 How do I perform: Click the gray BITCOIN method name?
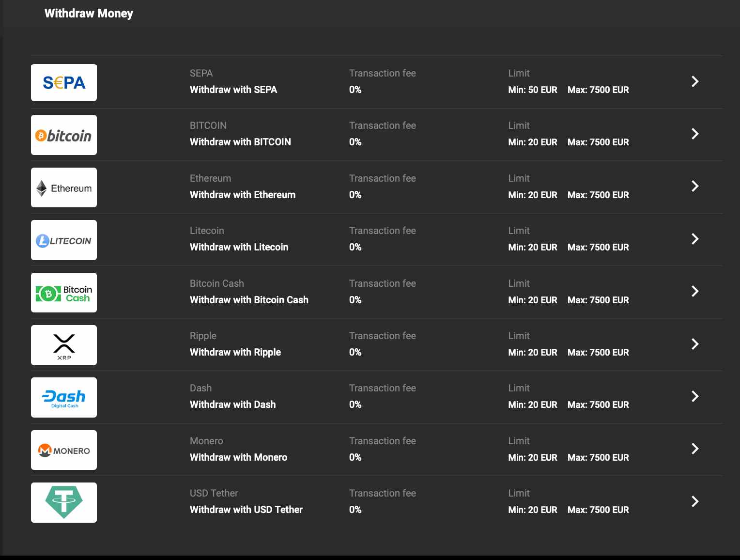(x=208, y=125)
